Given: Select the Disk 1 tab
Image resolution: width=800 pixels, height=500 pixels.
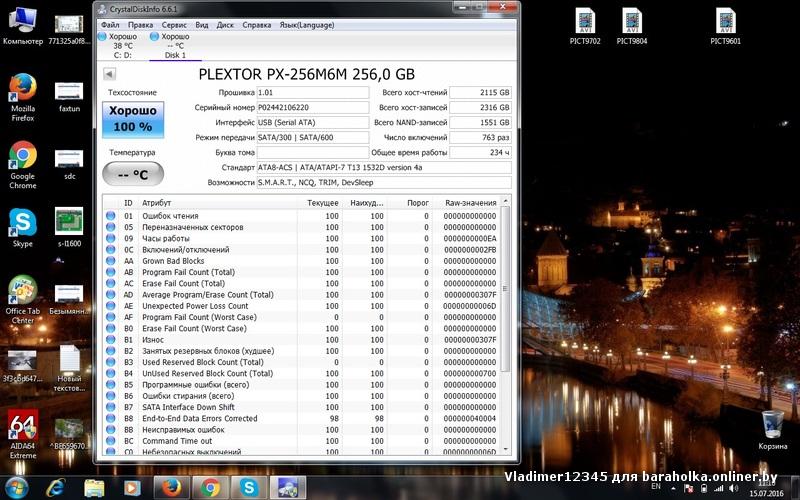Looking at the screenshot, I should (174, 45).
